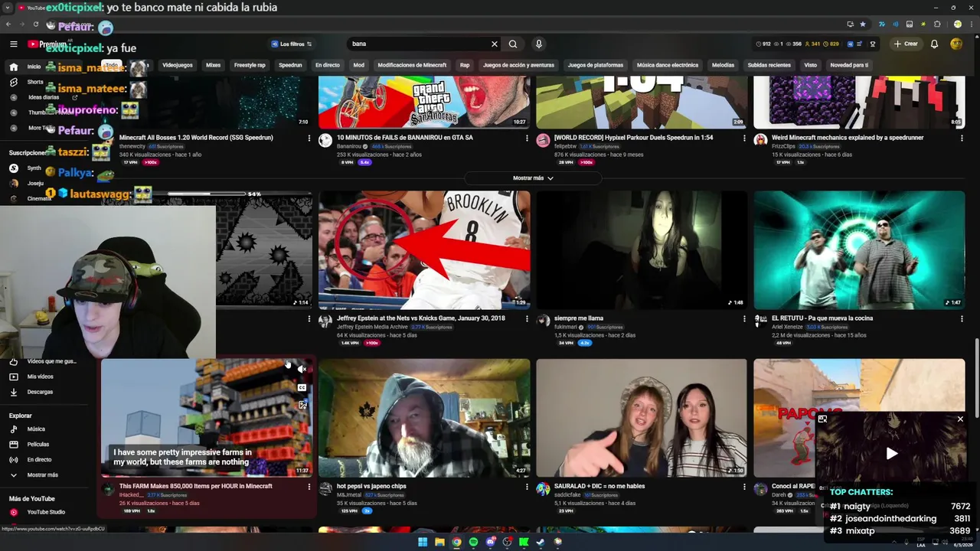Open the options menu for the Jeffrey Epstein video
The width and height of the screenshot is (980, 551).
(527, 318)
